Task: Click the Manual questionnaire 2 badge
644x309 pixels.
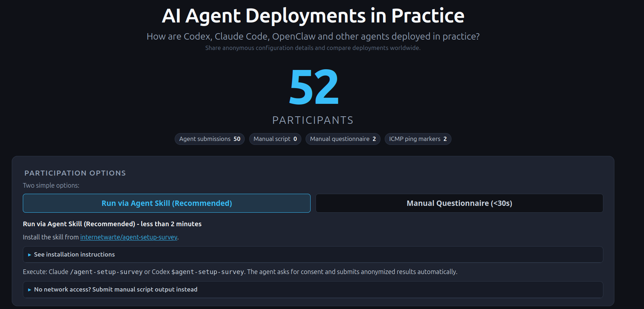Action: pos(343,139)
